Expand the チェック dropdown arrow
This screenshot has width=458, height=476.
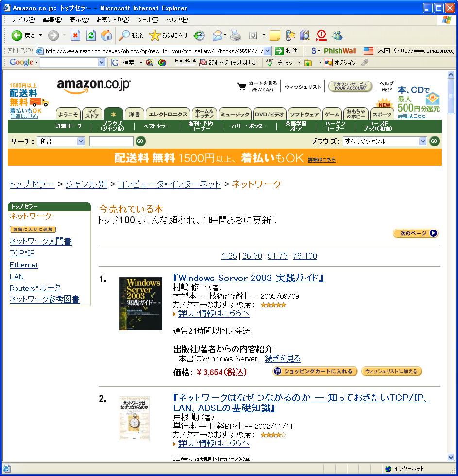pyautogui.click(x=299, y=63)
